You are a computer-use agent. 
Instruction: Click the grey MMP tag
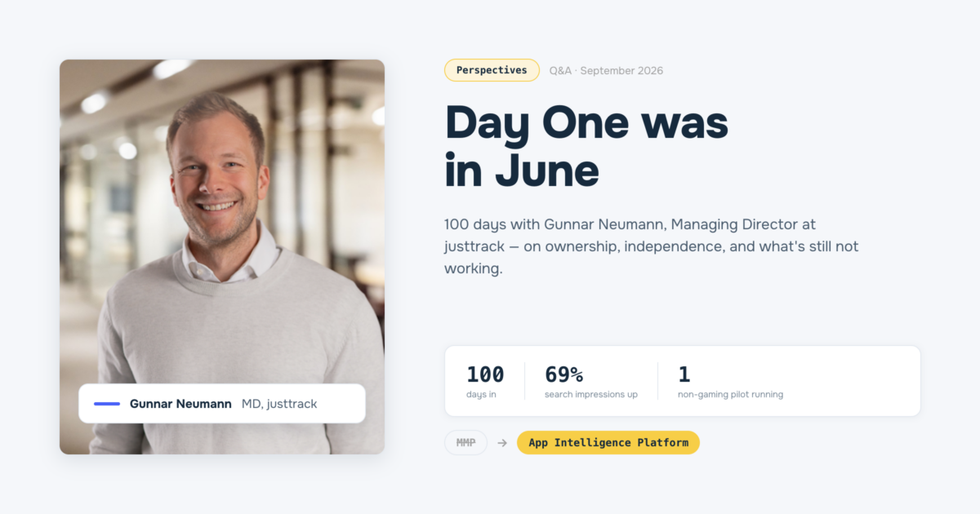click(x=465, y=443)
